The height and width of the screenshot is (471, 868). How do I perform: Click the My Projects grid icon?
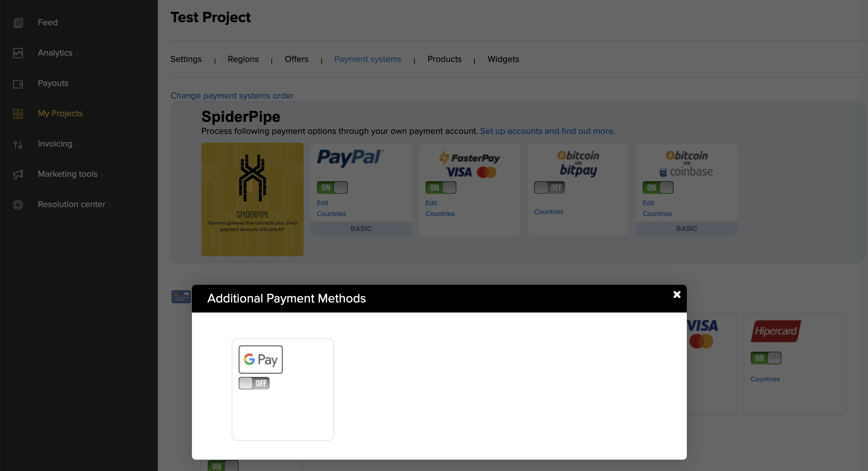tap(18, 114)
